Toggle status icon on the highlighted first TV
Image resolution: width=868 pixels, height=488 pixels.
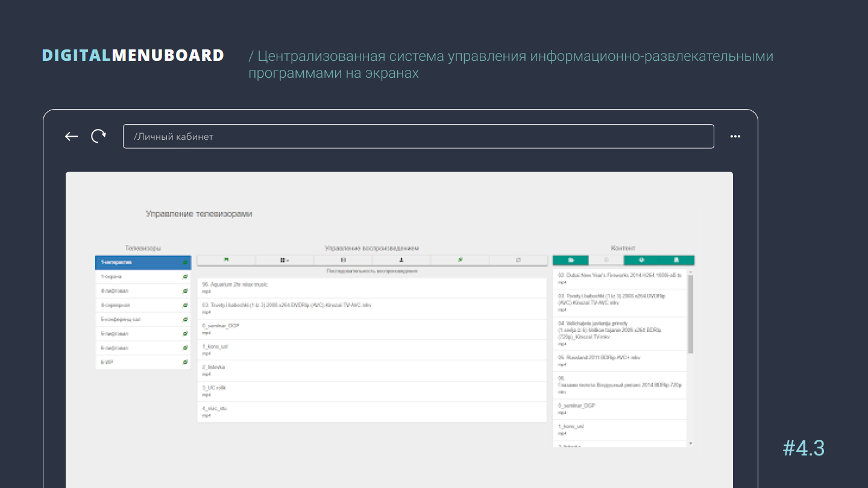[185, 263]
